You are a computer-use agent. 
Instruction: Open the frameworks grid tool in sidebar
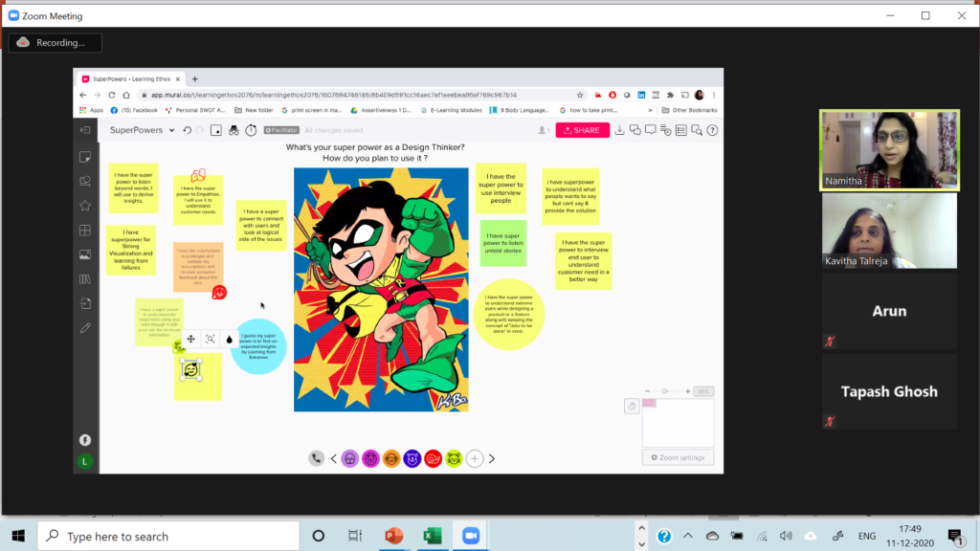point(85,231)
